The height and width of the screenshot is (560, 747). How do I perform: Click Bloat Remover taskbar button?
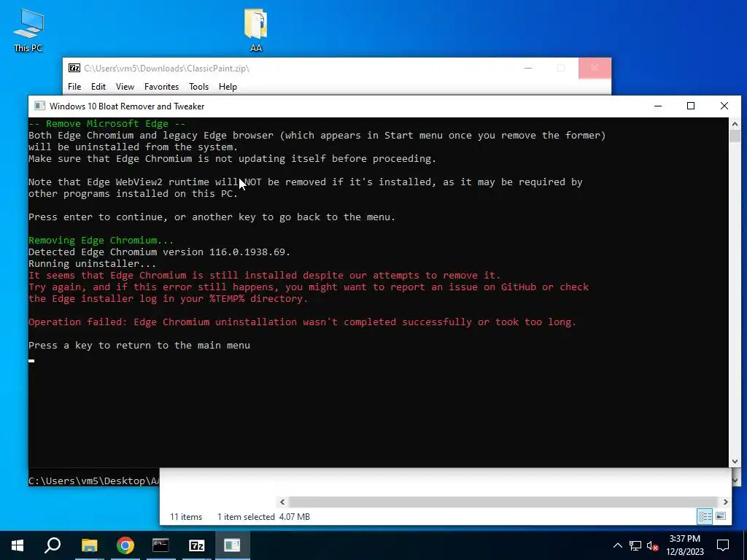(233, 545)
